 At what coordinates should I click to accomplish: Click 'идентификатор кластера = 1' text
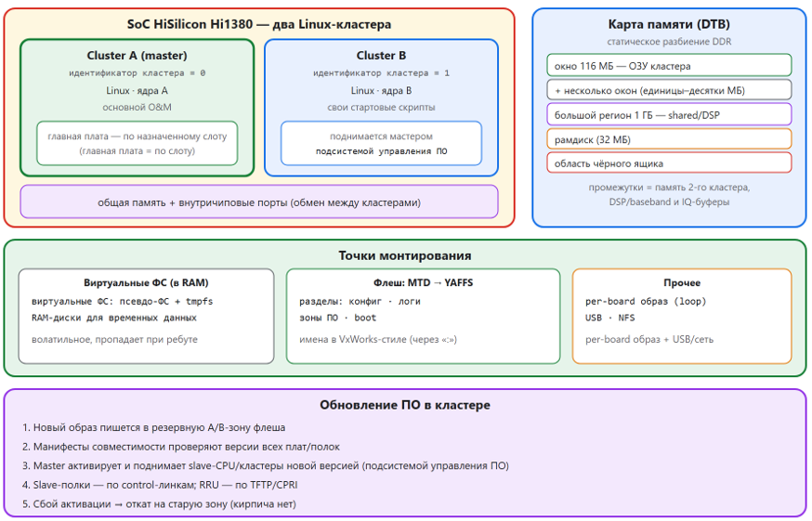click(x=381, y=73)
